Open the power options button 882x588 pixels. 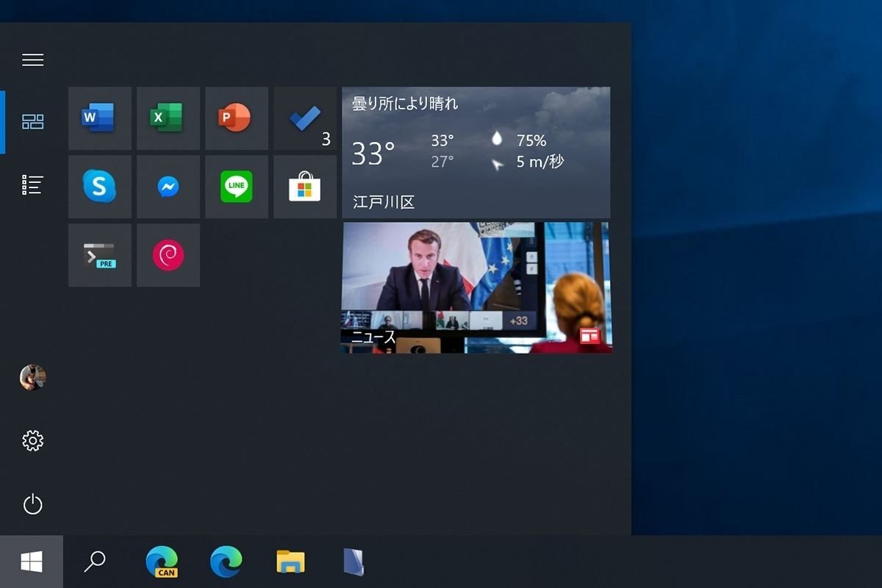tap(32, 504)
